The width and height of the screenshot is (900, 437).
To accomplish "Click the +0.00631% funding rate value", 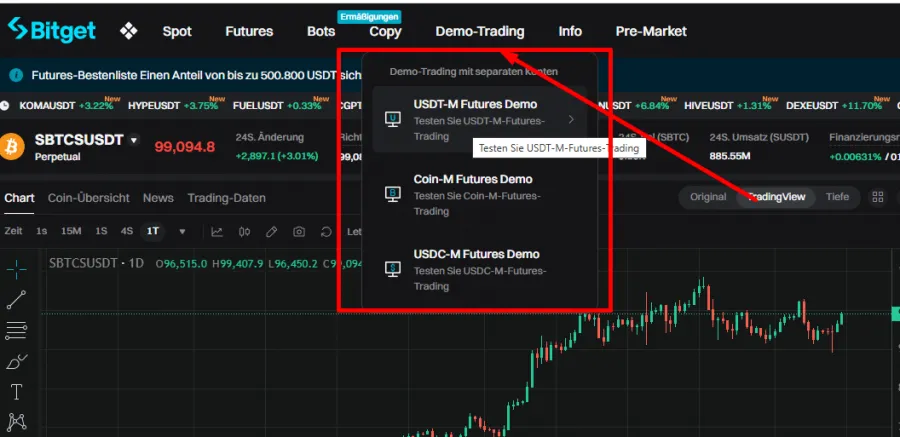I will click(856, 156).
